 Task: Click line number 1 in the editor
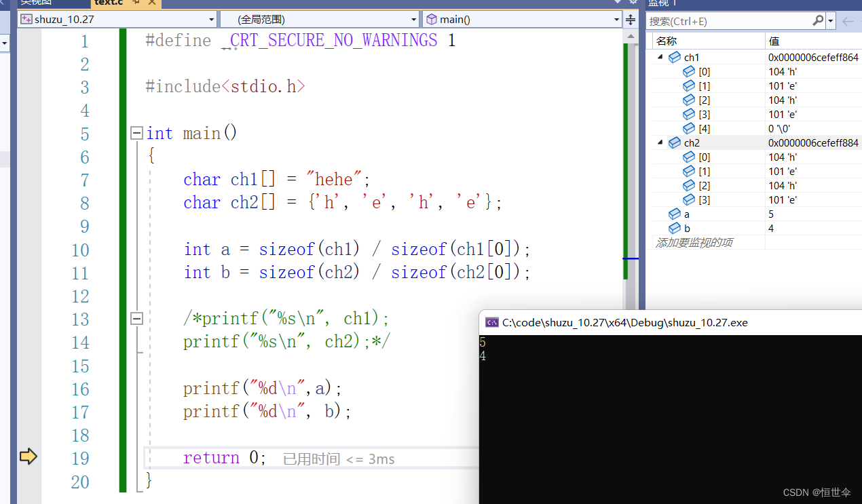tap(84, 42)
